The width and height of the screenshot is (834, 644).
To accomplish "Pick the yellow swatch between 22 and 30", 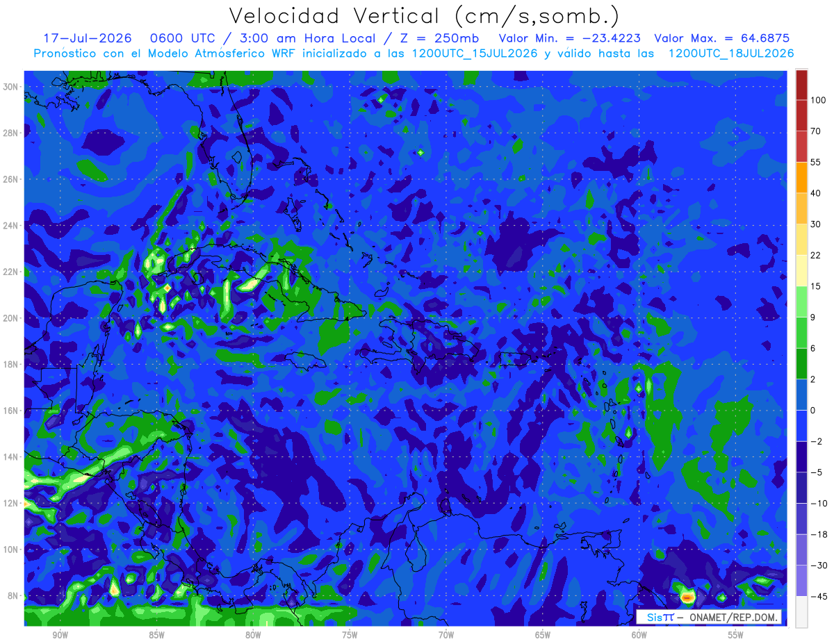I will coord(801,240).
